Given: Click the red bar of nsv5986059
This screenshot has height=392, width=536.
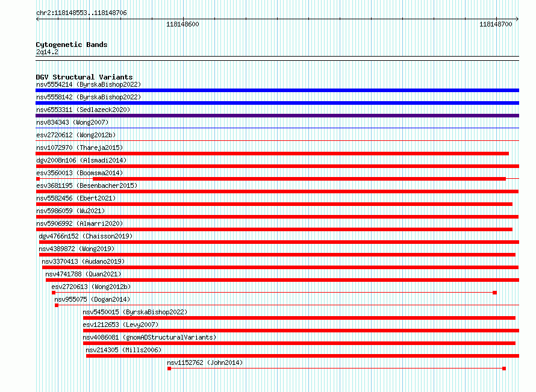Looking at the screenshot, I should (277, 217).
